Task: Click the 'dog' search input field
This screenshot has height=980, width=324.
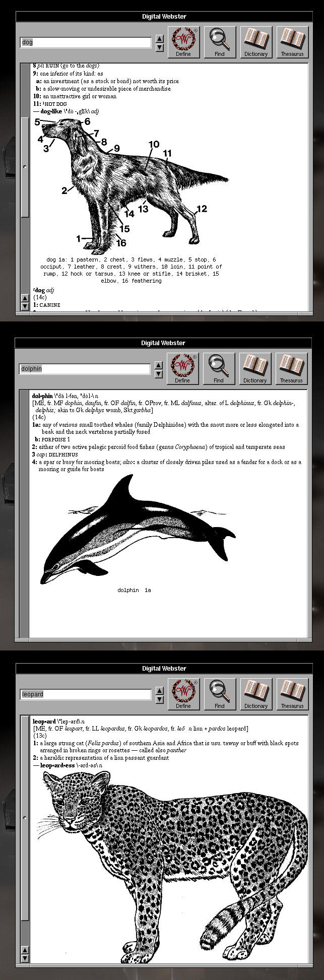Action: 86,43
